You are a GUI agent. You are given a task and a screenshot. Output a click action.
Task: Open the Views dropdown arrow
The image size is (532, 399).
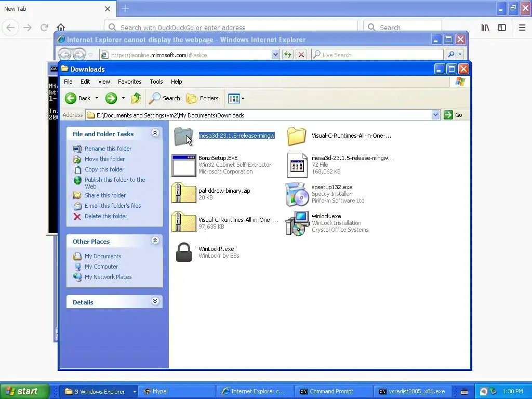tap(243, 98)
